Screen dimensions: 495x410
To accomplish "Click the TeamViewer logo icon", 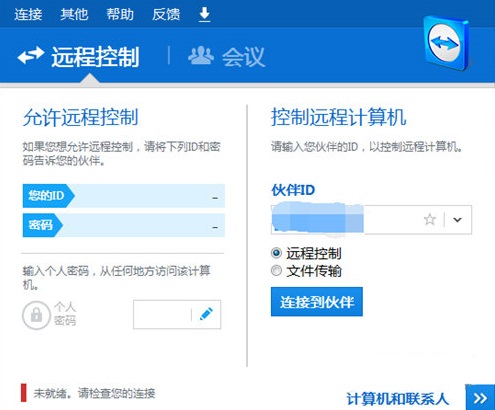I will [447, 43].
